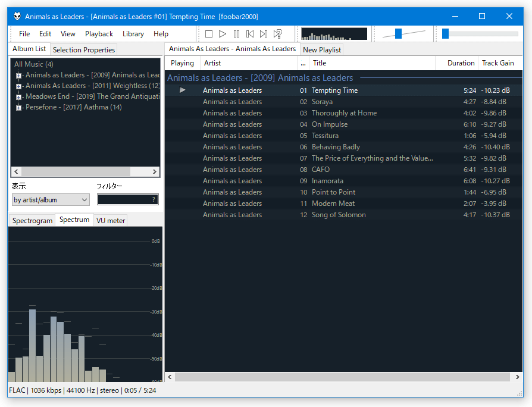Select the Spectrum tab
This screenshot has width=532, height=407.
[x=74, y=220]
